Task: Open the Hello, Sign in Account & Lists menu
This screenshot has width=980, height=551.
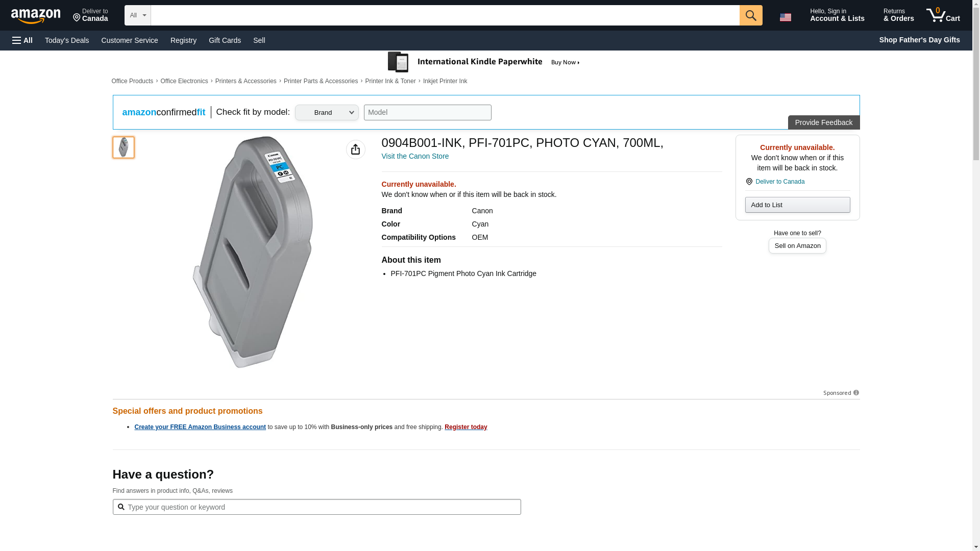Action: [837, 15]
